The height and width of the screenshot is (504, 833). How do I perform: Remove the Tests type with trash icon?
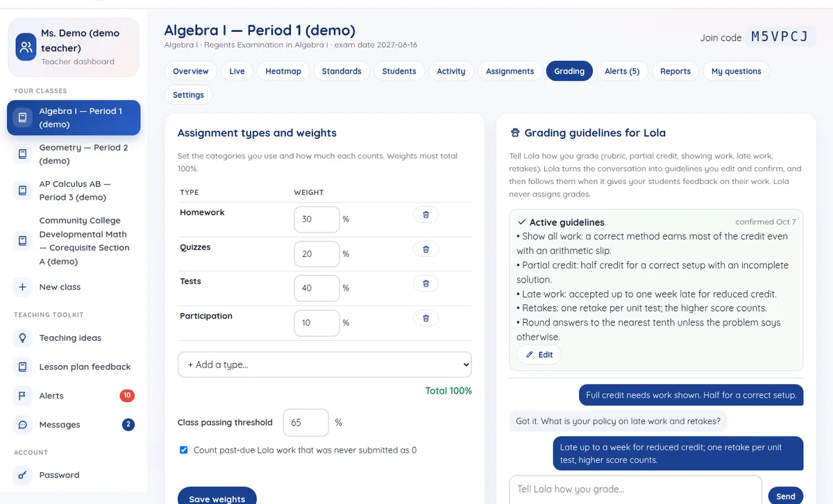pyautogui.click(x=426, y=283)
